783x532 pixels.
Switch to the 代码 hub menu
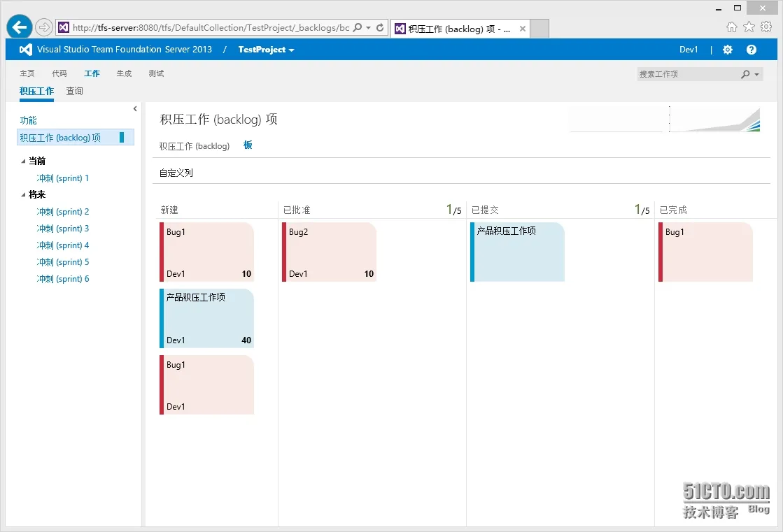tap(59, 73)
